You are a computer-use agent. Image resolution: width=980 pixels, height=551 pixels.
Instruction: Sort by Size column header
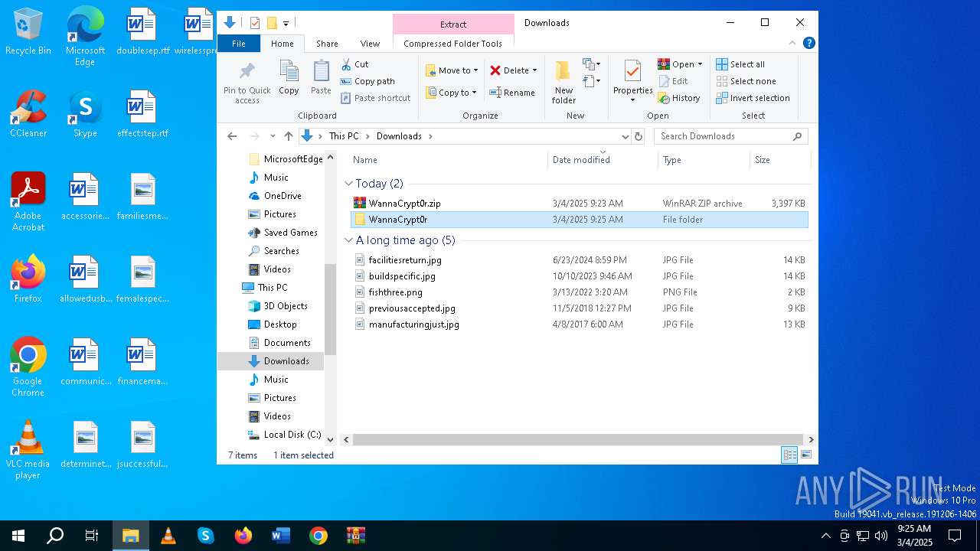click(x=779, y=160)
